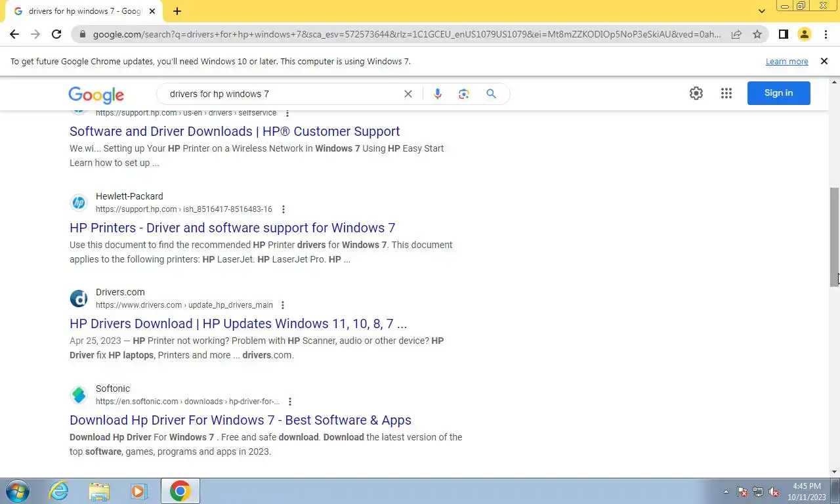Click the Hewlett-Packard site favicon
Screen dimensions: 840x504
point(79,203)
